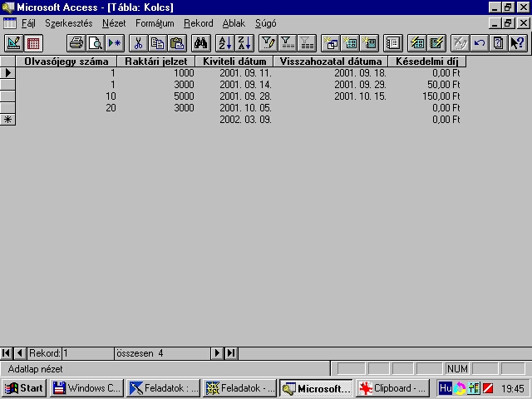Image resolution: width=532 pixels, height=399 pixels.
Task: Select the Datasheet view icon
Action: tap(33, 43)
